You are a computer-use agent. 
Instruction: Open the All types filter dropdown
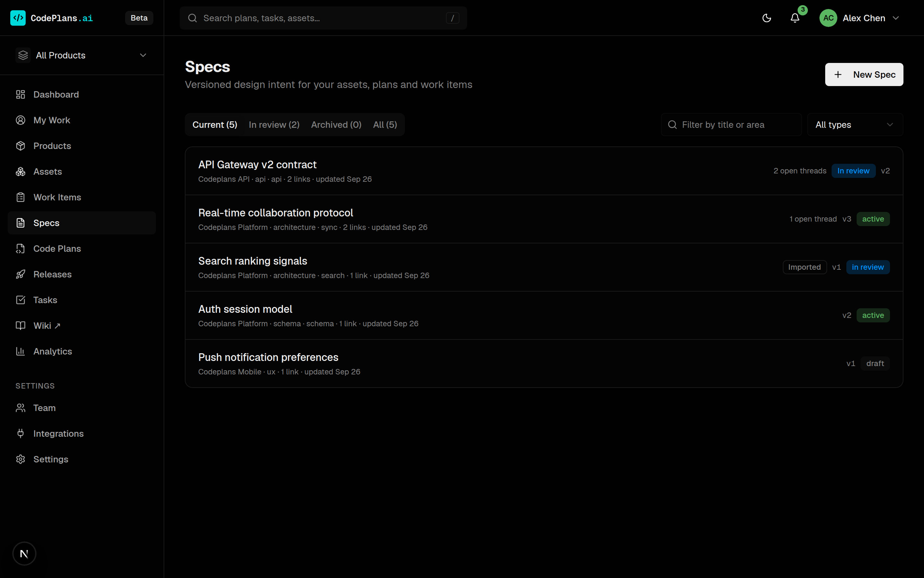(x=855, y=125)
